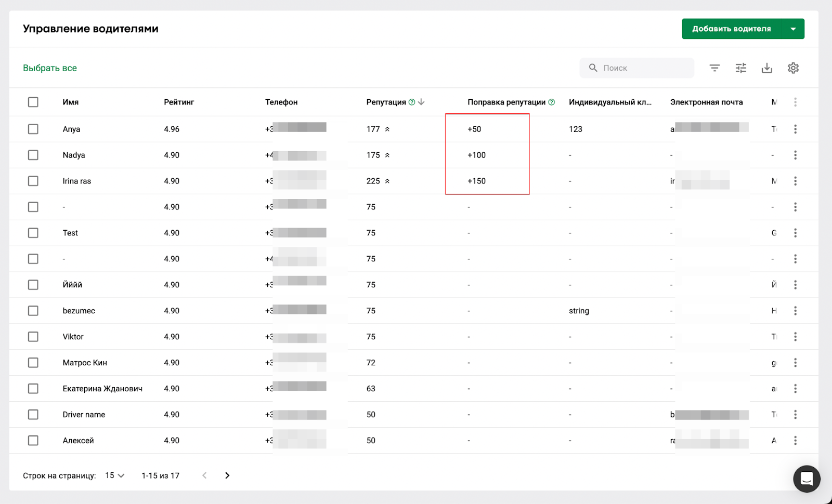The height and width of the screenshot is (504, 832).
Task: Open the column options menu in header
Action: pos(795,102)
